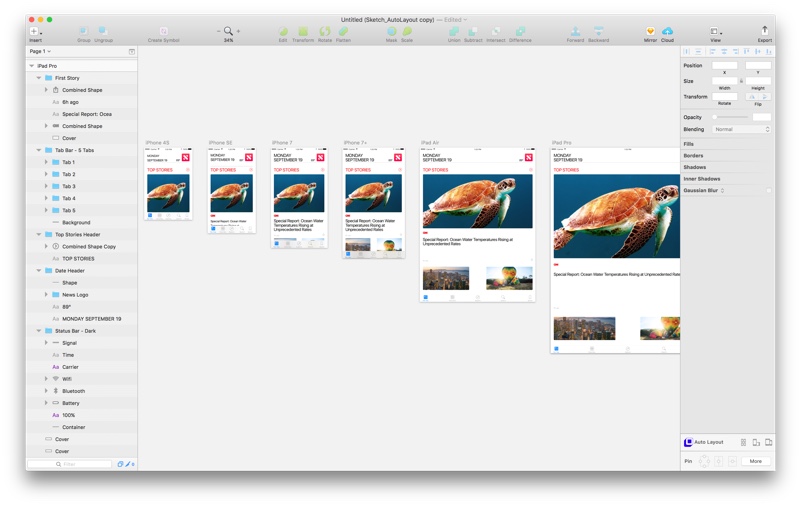801x507 pixels.
Task: Click the layer Filter search field
Action: point(69,464)
